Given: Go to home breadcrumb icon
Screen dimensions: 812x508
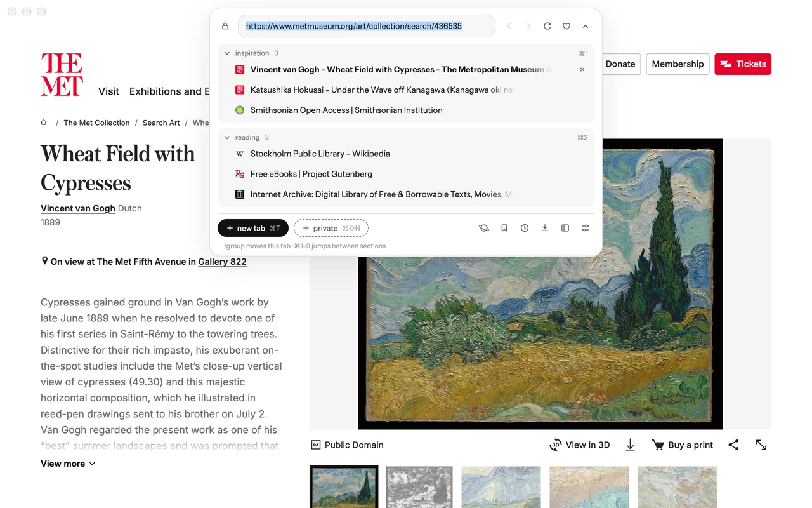Looking at the screenshot, I should [x=44, y=123].
